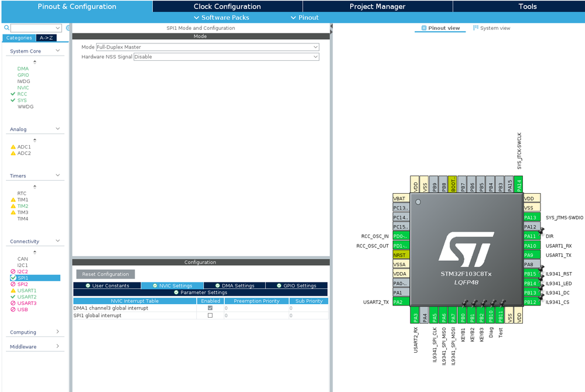Open the gear settings icon near search
Screen dimensions: 585x392
pos(68,28)
